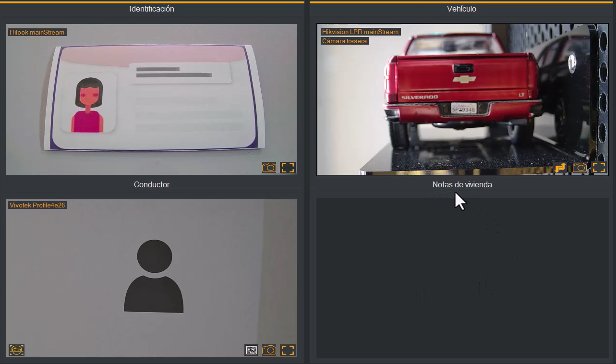Viewport: 616px width, 364px height.
Task: Take snapshot of the Identificación camera
Action: [269, 168]
